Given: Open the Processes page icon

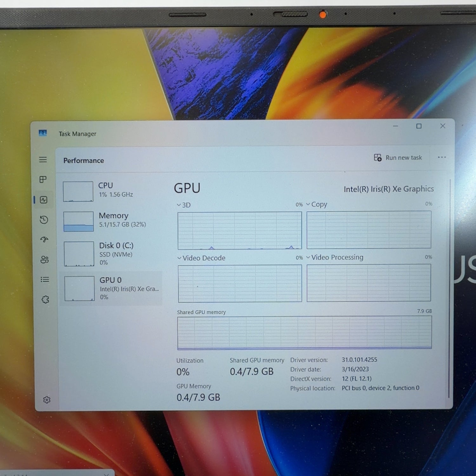Looking at the screenshot, I should [x=43, y=180].
